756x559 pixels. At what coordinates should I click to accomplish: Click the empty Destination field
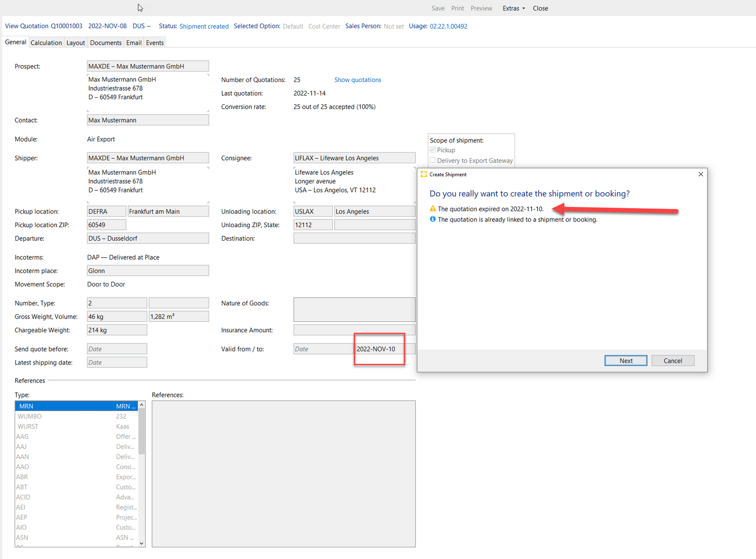pyautogui.click(x=354, y=238)
